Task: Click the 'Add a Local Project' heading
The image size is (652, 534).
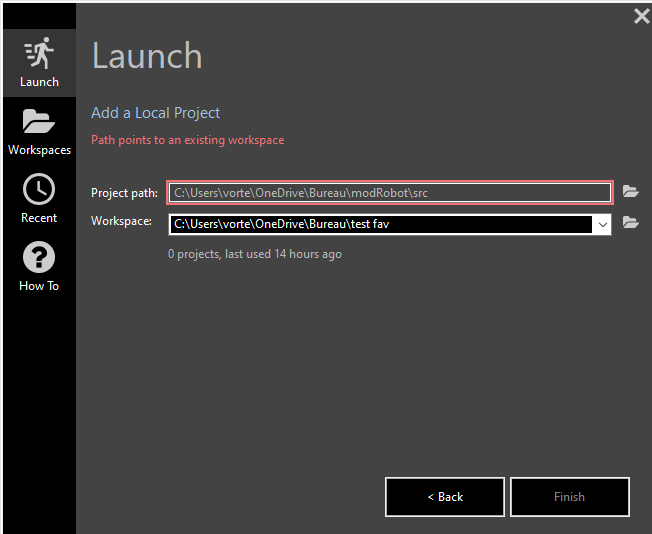Action: point(155,113)
